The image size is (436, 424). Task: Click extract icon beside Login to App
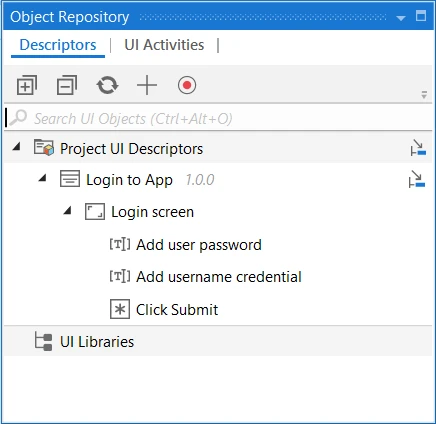pyautogui.click(x=417, y=179)
